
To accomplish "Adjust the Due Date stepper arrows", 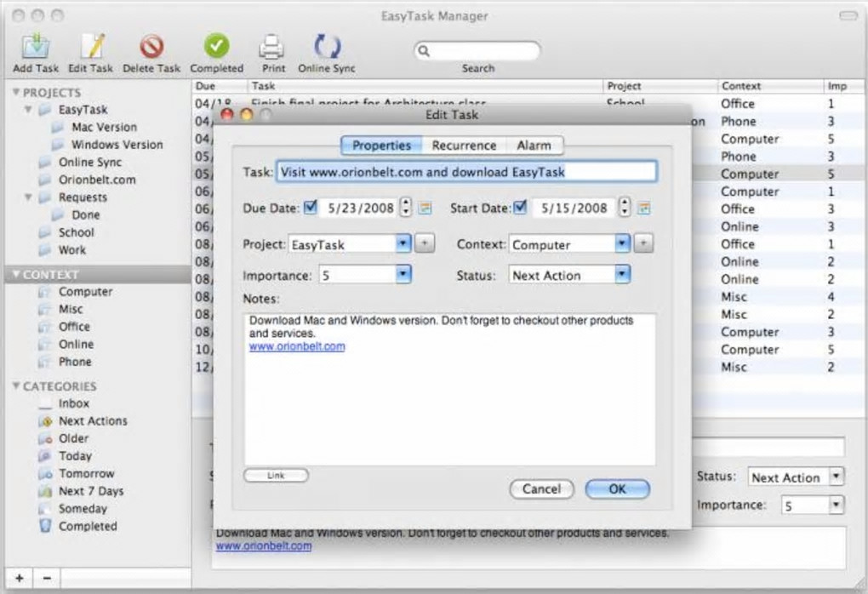I will 406,207.
